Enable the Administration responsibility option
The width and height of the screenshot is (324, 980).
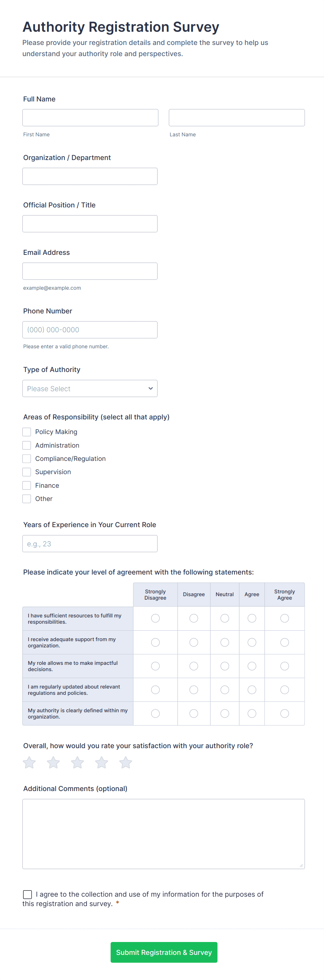26,445
